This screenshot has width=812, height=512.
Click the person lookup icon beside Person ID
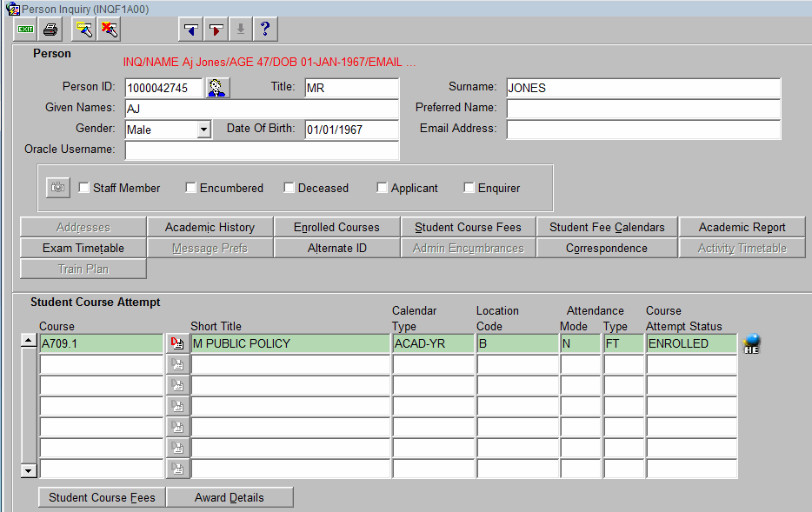tap(216, 88)
